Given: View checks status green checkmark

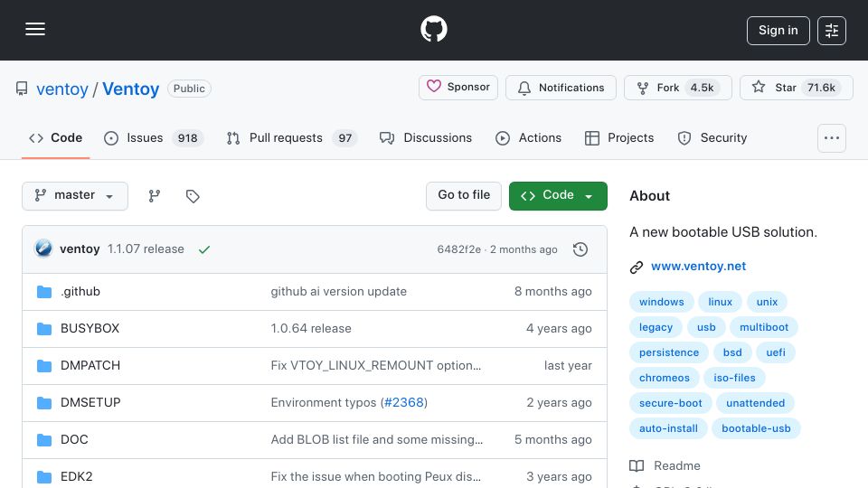Looking at the screenshot, I should 204,249.
